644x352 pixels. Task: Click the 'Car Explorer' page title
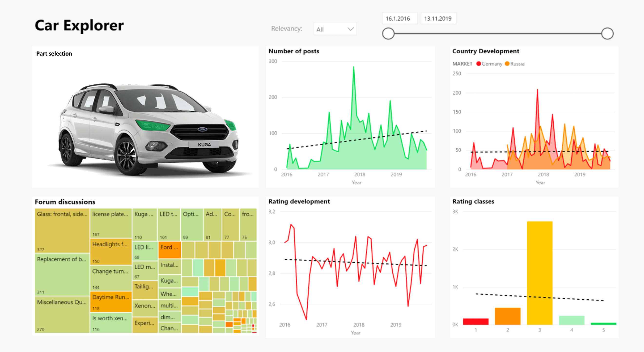79,25
